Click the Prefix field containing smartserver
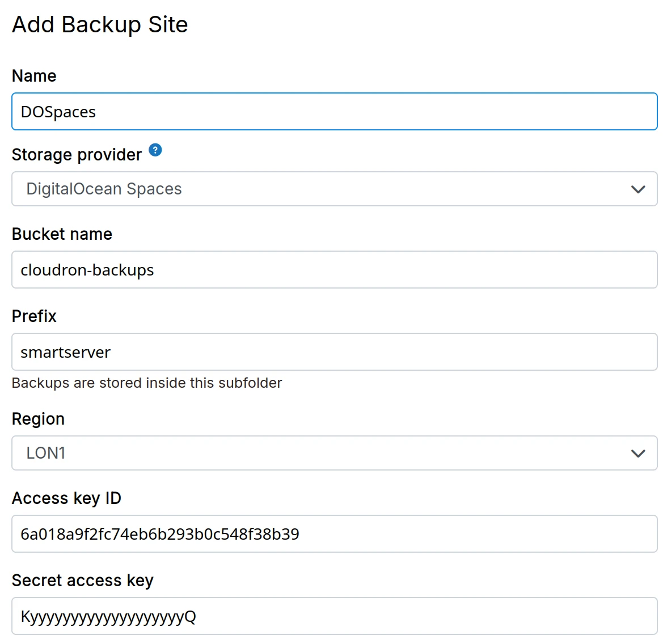 point(333,353)
